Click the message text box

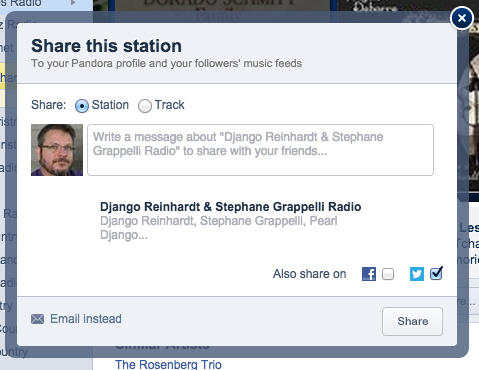(260, 150)
